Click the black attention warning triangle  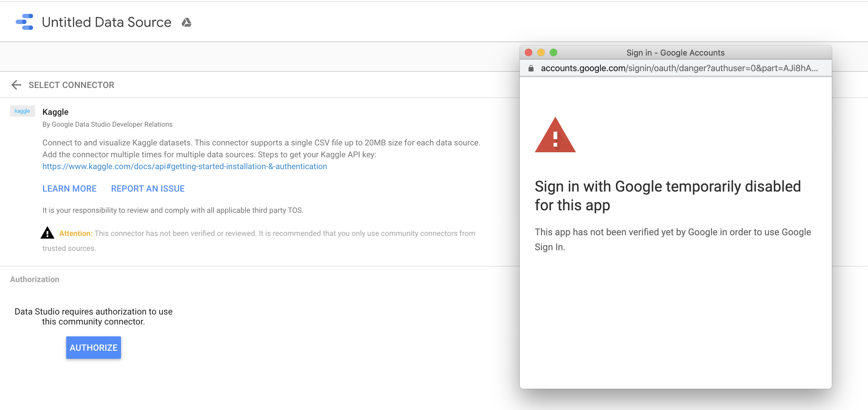pos(47,233)
